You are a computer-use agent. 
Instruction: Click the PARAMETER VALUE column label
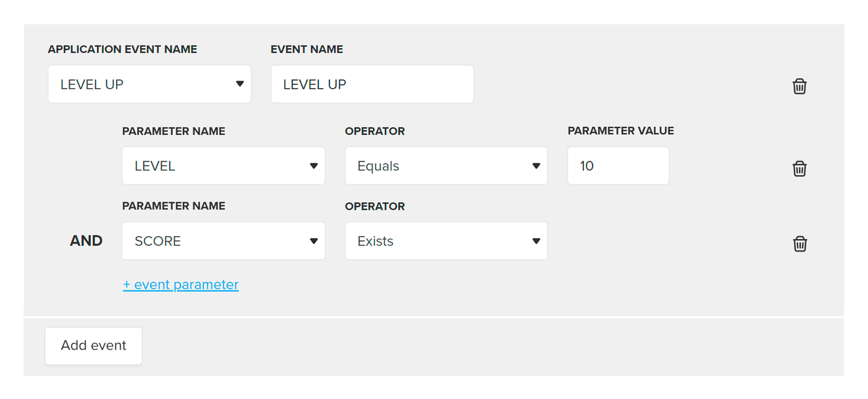620,131
